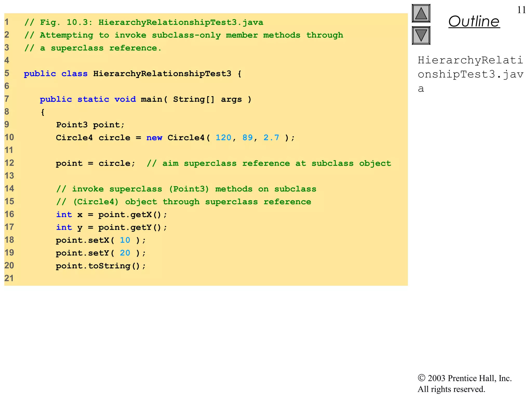Click comment 'aim superclass reference at subclass object'

[277, 163]
